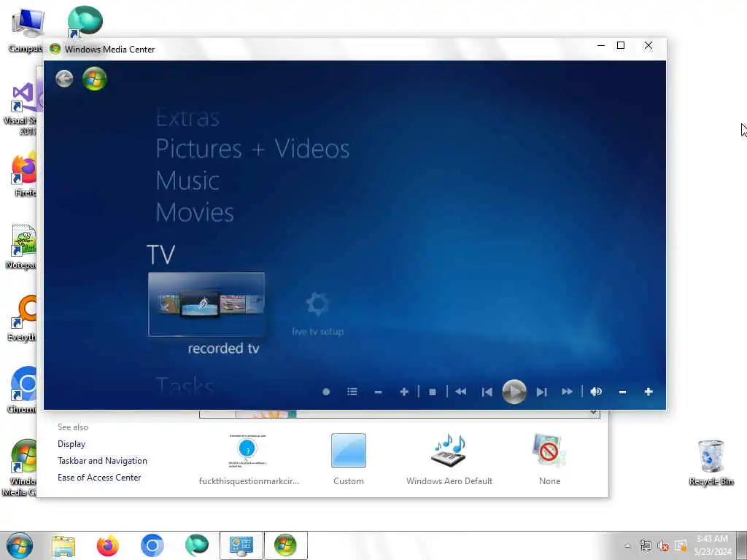Select Movies menu item
This screenshot has width=747, height=560.
coord(194,212)
